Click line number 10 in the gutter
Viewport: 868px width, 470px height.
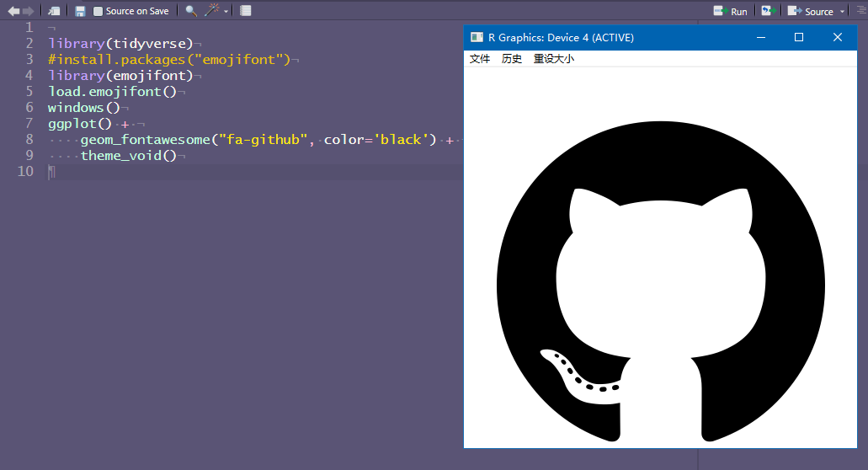tap(25, 171)
